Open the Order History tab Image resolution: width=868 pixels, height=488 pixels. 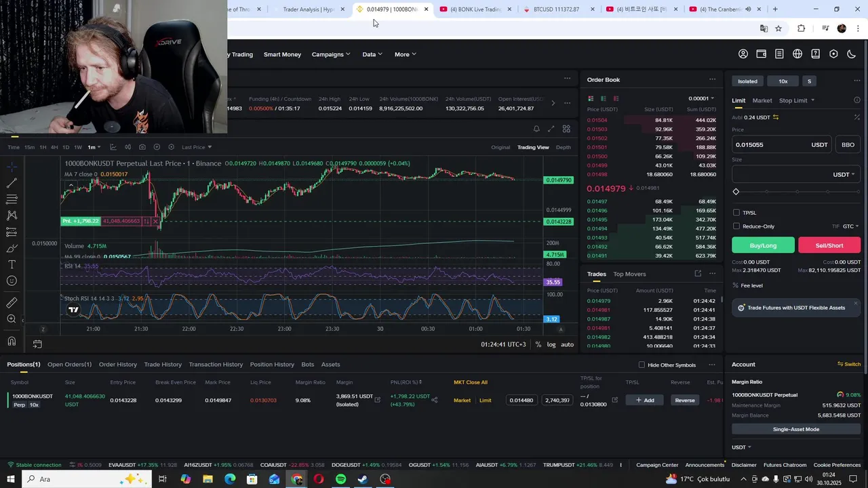pos(117,365)
